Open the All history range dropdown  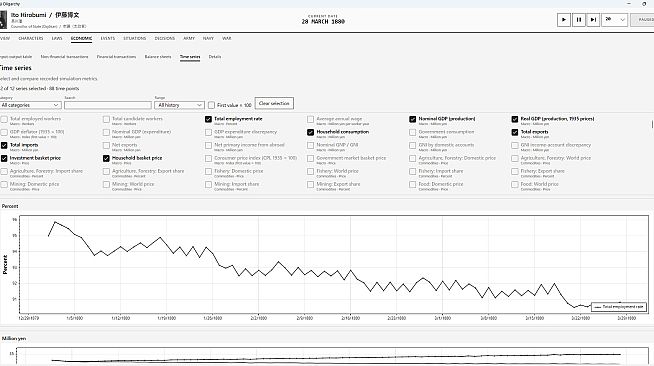[179, 105]
